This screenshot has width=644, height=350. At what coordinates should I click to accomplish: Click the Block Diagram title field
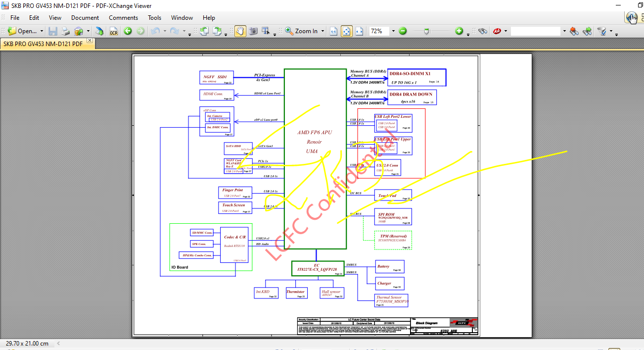pos(427,323)
